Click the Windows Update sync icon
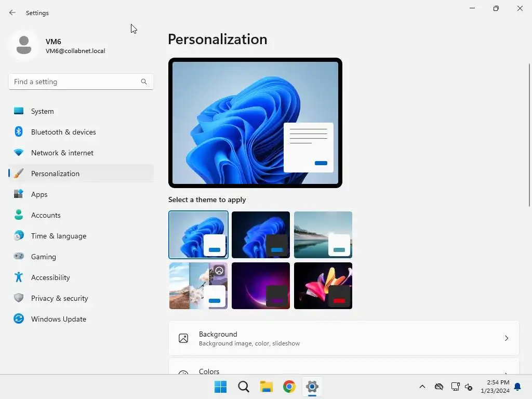 (19, 318)
